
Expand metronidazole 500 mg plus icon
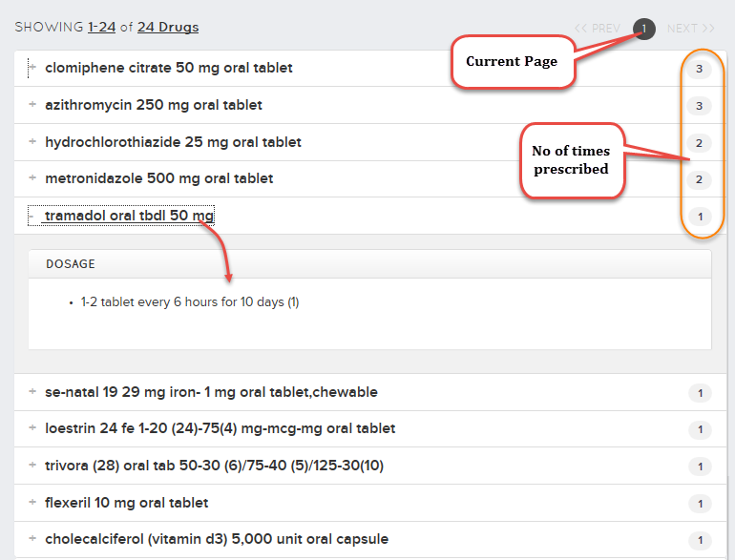click(32, 177)
